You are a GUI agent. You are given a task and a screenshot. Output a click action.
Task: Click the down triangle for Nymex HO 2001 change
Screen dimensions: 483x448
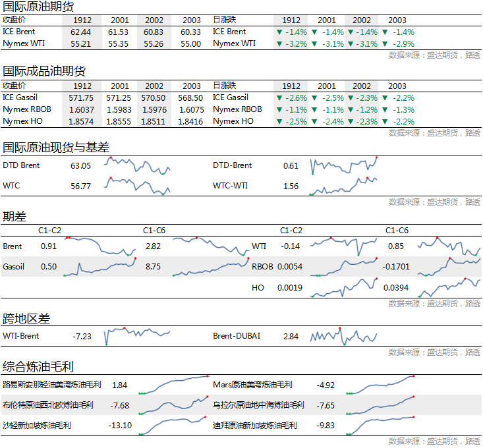click(315, 121)
